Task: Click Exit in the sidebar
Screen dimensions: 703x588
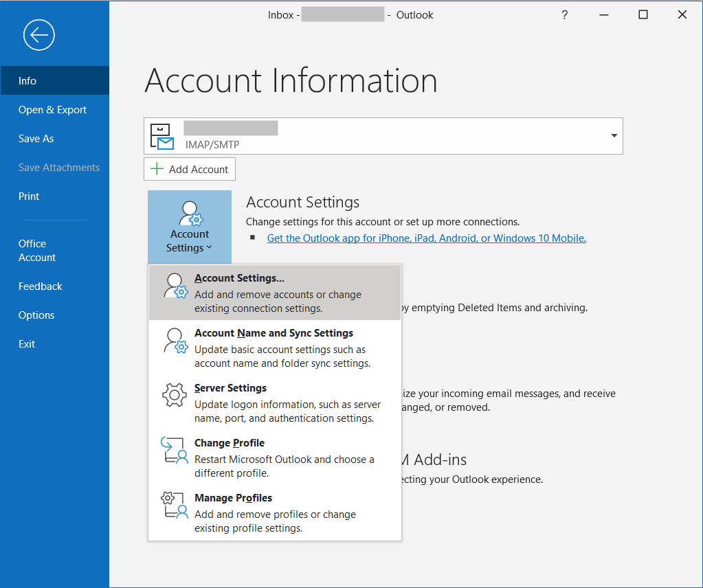Action: (55, 343)
